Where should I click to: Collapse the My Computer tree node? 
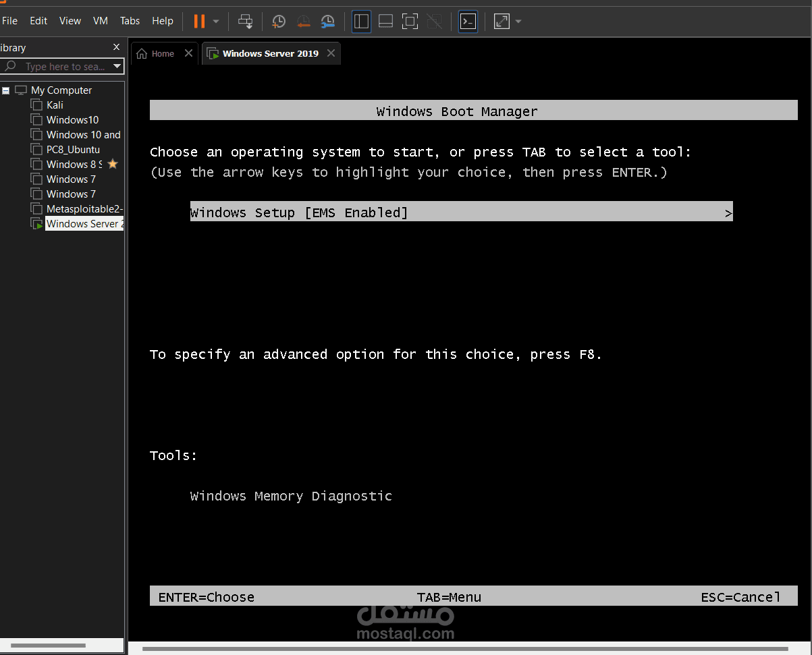point(6,90)
